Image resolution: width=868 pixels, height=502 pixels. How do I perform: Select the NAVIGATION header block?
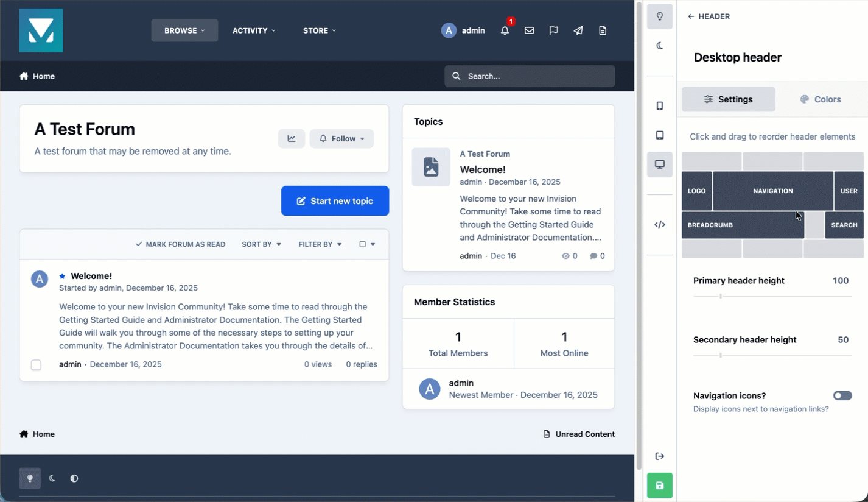tap(773, 191)
